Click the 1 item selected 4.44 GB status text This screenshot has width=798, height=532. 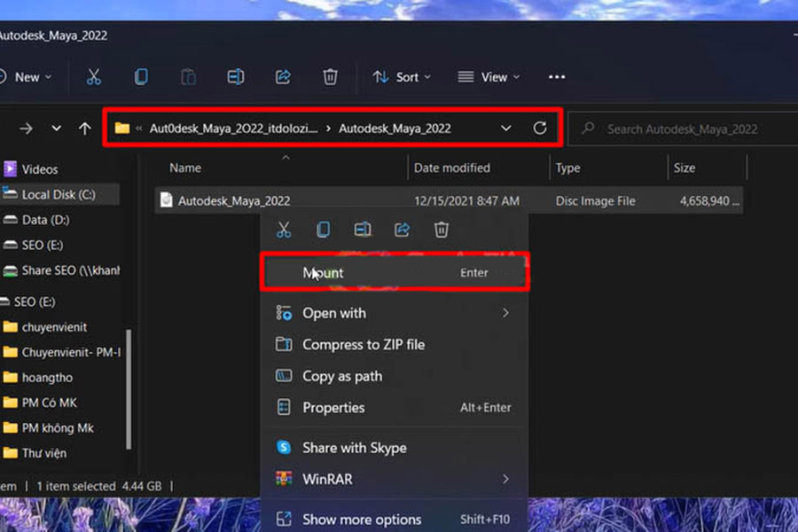tap(99, 486)
